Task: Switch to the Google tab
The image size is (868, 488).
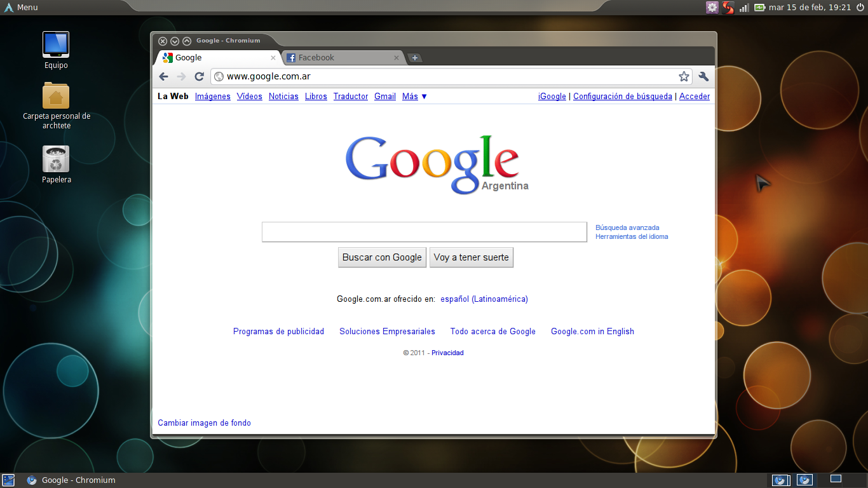Action: click(x=216, y=58)
